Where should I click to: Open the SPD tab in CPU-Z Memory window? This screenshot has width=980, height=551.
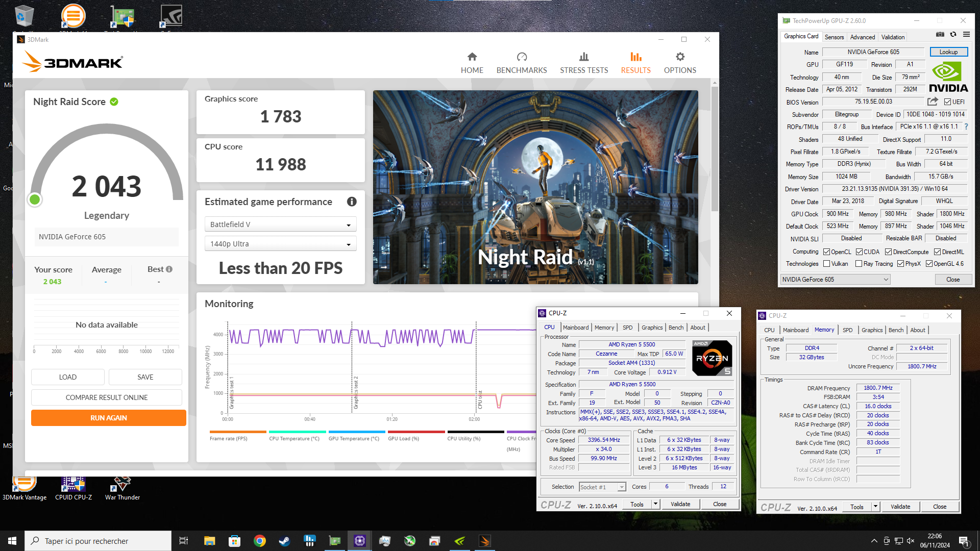pyautogui.click(x=847, y=330)
